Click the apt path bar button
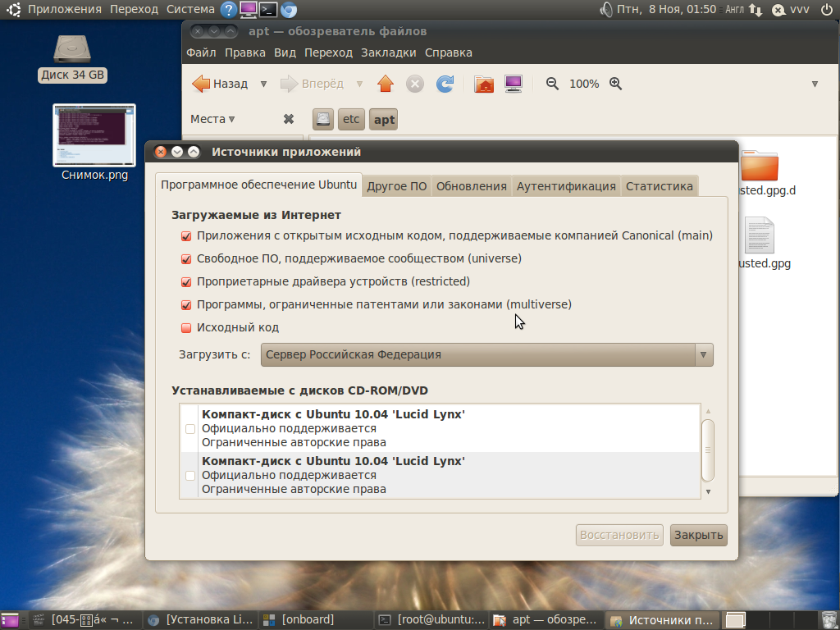Viewport: 840px width, 630px height. point(384,119)
